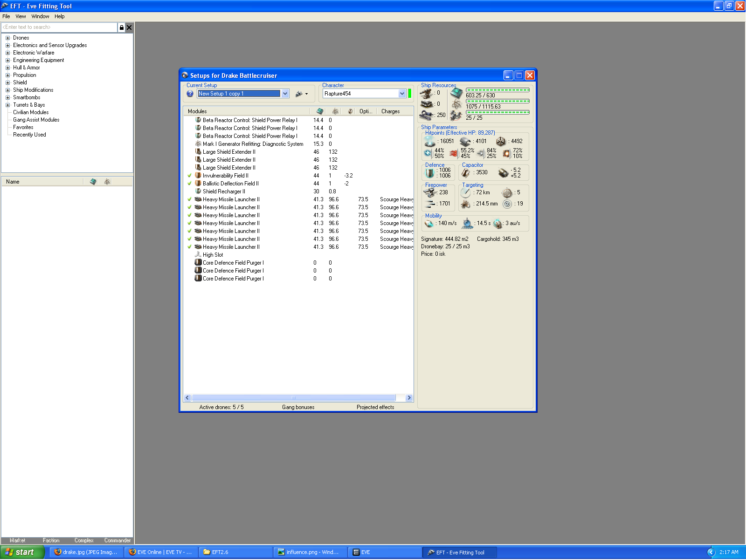Clear search with the X icon
This screenshot has height=560, width=746.
(129, 27)
